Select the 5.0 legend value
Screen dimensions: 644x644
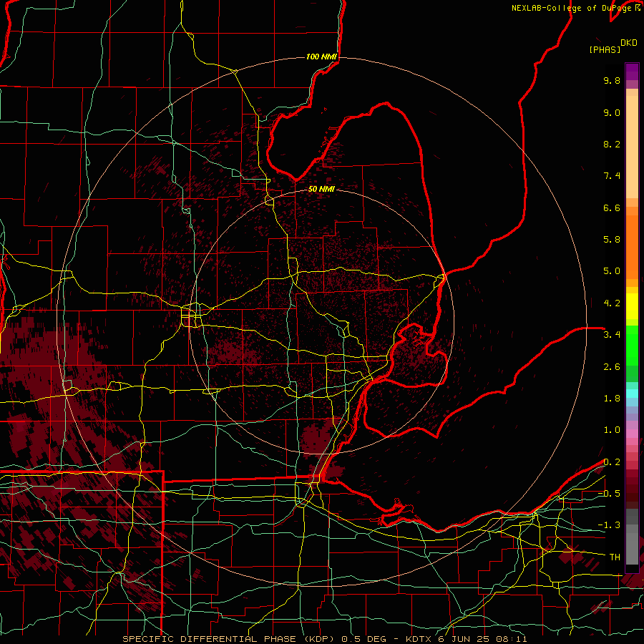click(612, 271)
